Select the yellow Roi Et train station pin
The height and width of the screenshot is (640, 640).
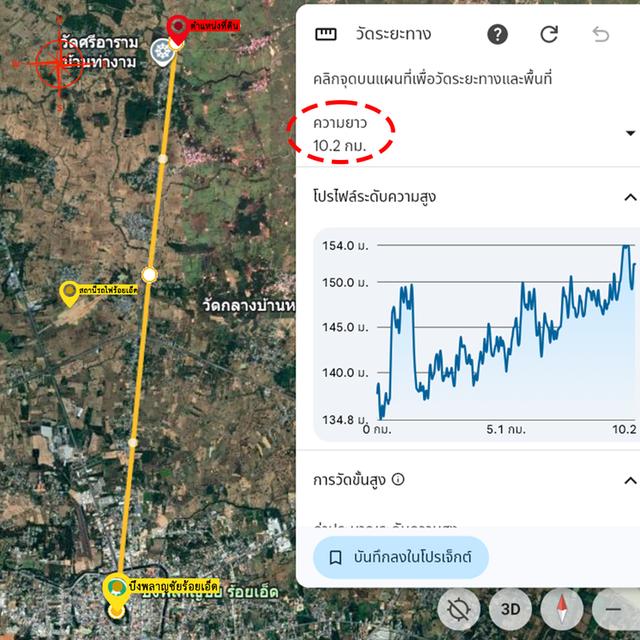[69, 293]
